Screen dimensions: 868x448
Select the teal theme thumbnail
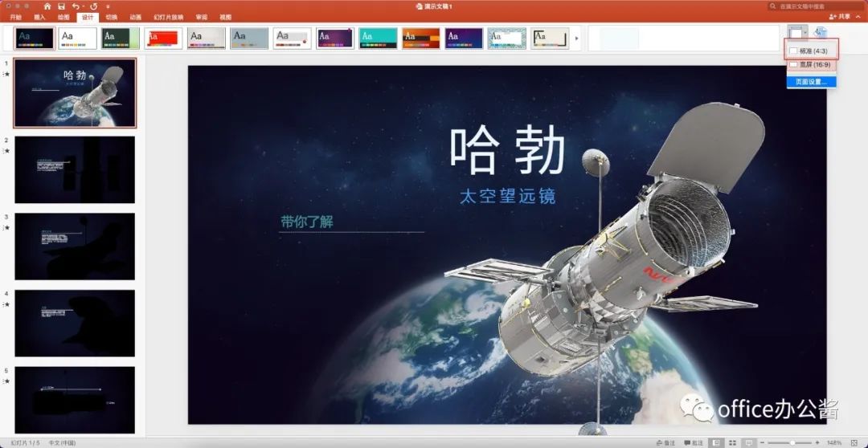pos(378,39)
